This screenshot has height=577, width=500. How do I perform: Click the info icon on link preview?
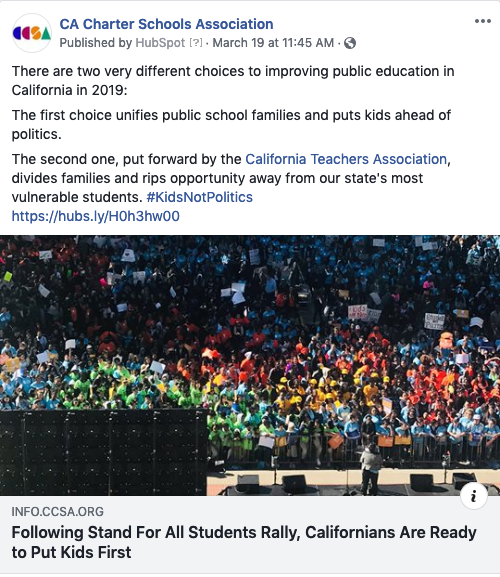[x=474, y=495]
